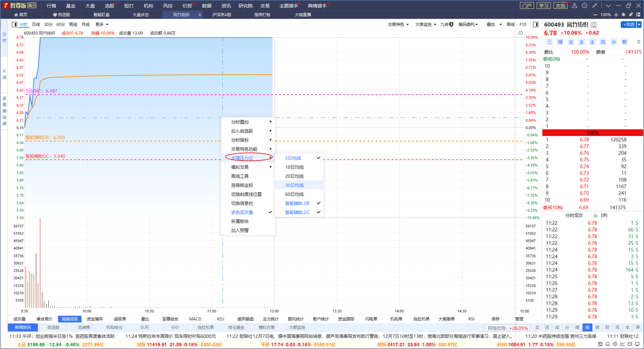The image size is (644, 349).
Task: Click the chart settings hexagon icon
Action: coord(521,33)
